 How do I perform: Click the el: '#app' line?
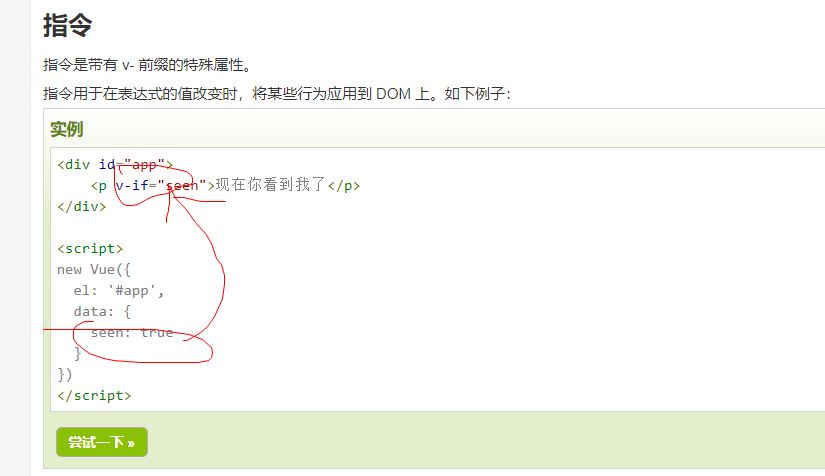tap(119, 291)
